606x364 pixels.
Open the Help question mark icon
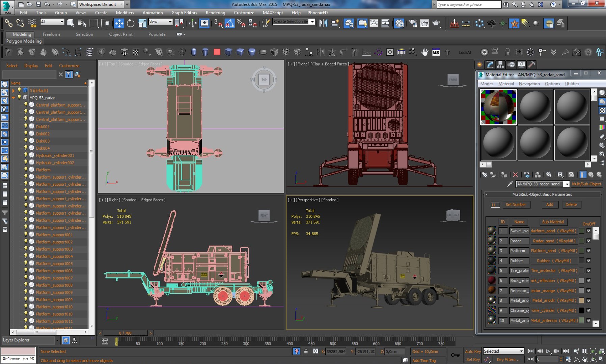pyautogui.click(x=553, y=4)
